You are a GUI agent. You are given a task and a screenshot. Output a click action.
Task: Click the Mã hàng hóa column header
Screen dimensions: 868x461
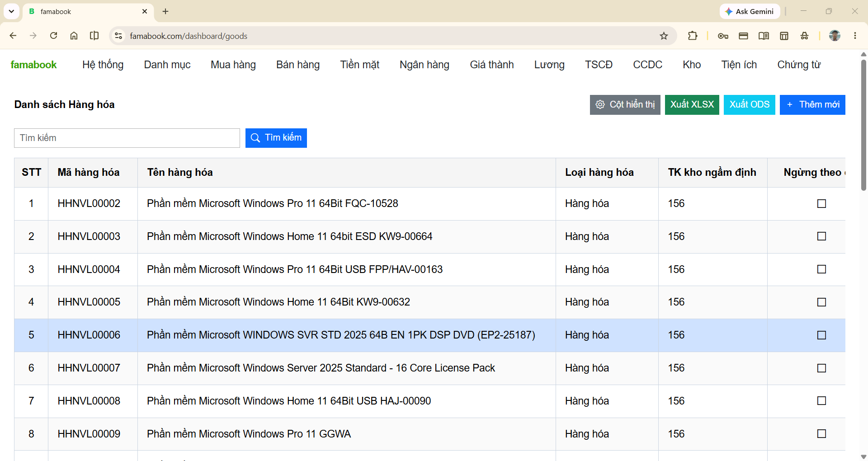point(89,172)
